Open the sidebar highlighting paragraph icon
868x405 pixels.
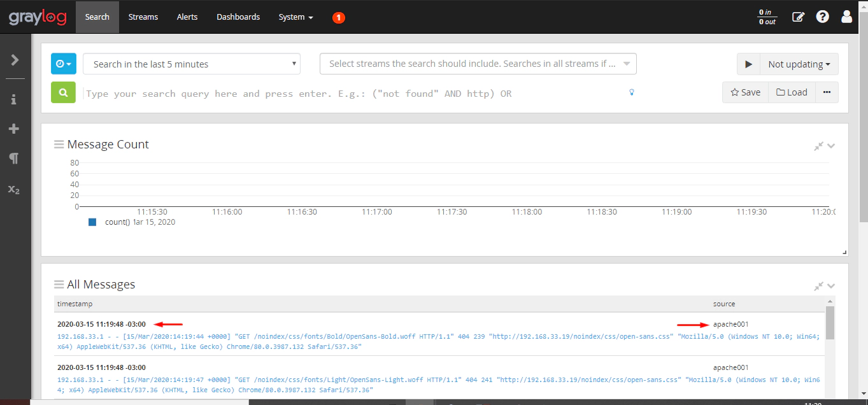click(14, 159)
